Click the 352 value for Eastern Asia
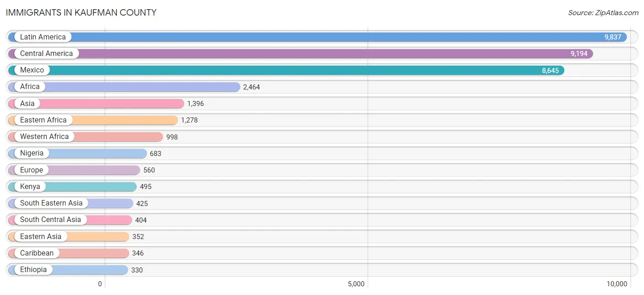The image size is (644, 295). (138, 237)
